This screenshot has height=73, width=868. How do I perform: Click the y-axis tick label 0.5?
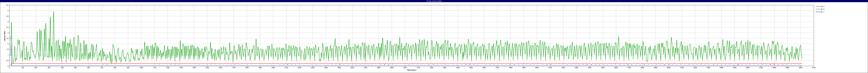(x=7, y=61)
